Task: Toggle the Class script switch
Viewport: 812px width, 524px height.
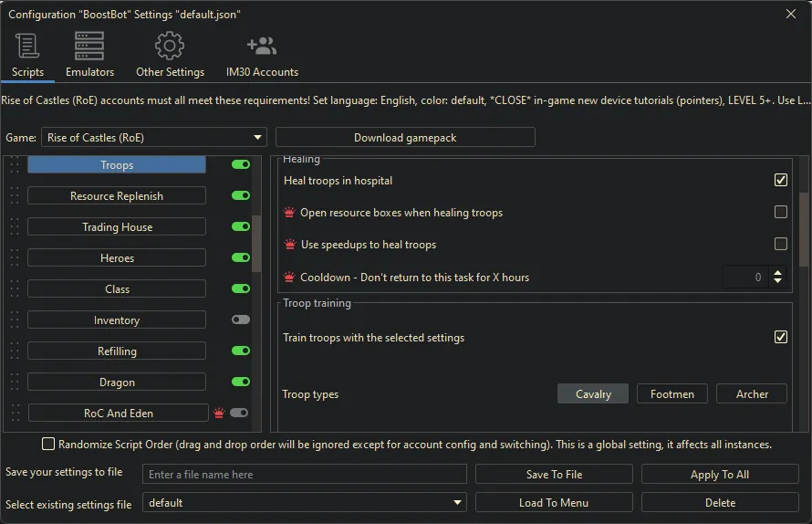Action: tap(241, 288)
